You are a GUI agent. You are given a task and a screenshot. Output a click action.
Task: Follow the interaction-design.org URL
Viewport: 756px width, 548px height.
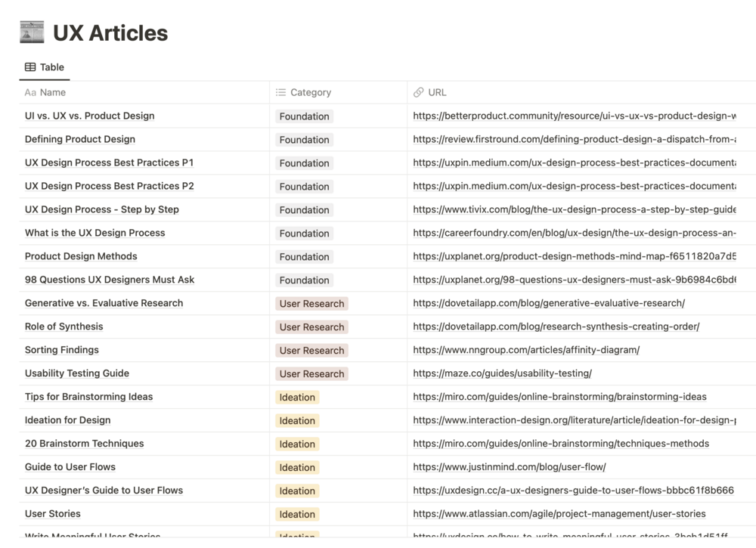575,420
